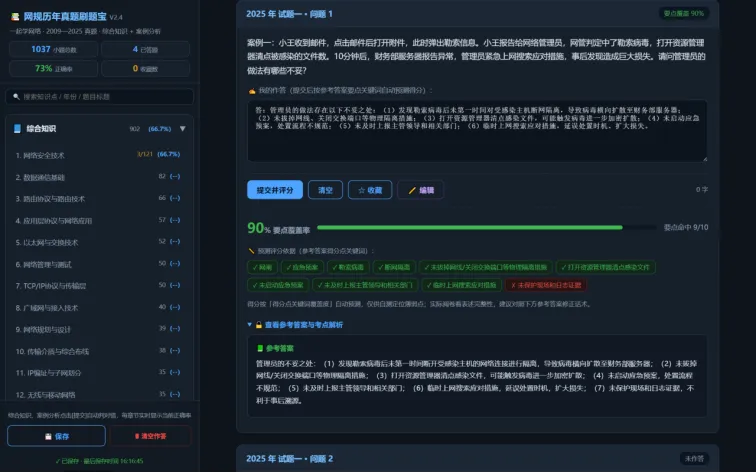Screen dimensions: 756x473
Task: Click the trash icon in 清空作答 button
Action: click(137, 436)
